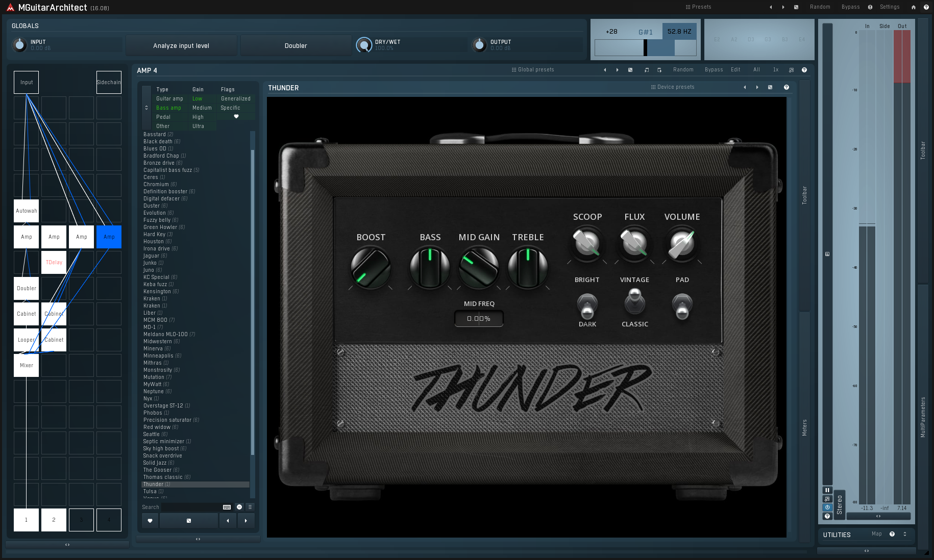Select Guitar amp type filter

(169, 99)
